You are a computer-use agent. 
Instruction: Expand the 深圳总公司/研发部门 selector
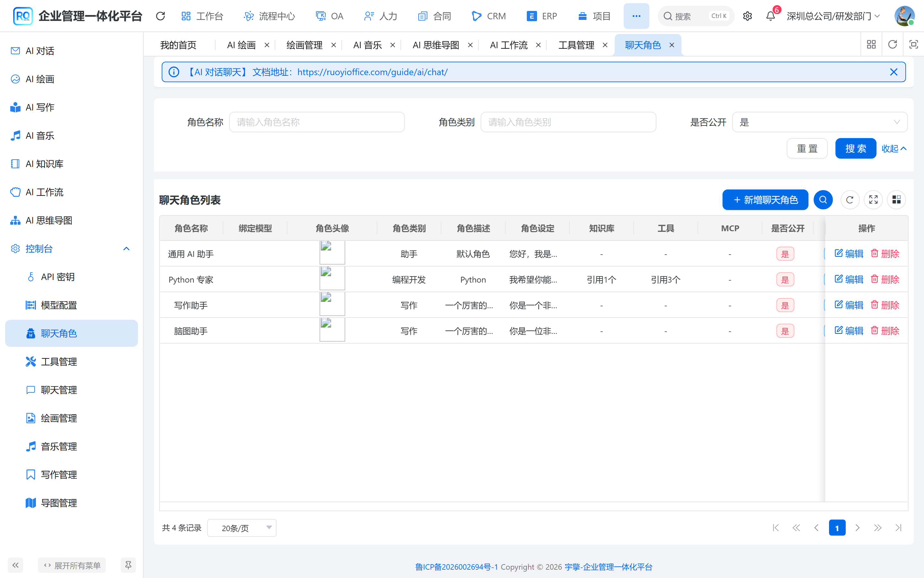coord(834,16)
